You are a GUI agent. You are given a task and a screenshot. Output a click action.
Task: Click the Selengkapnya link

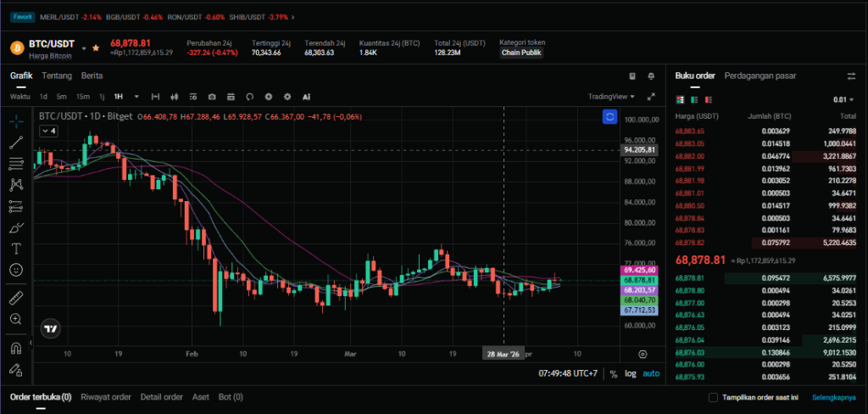coord(832,397)
